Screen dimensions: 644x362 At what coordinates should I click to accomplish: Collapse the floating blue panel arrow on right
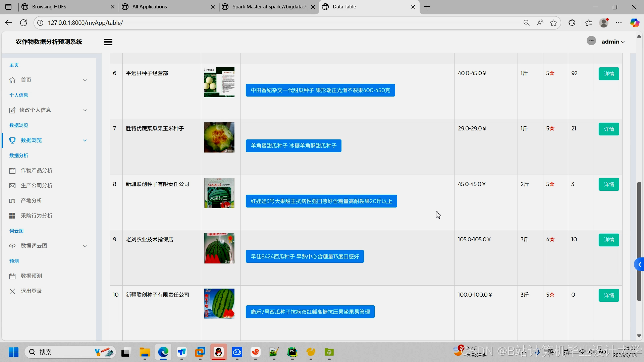639,264
